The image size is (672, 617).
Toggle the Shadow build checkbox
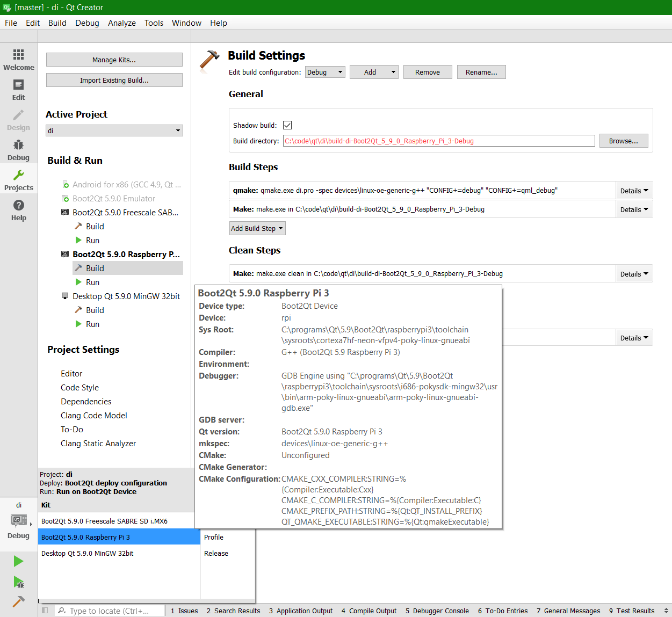[x=287, y=125]
